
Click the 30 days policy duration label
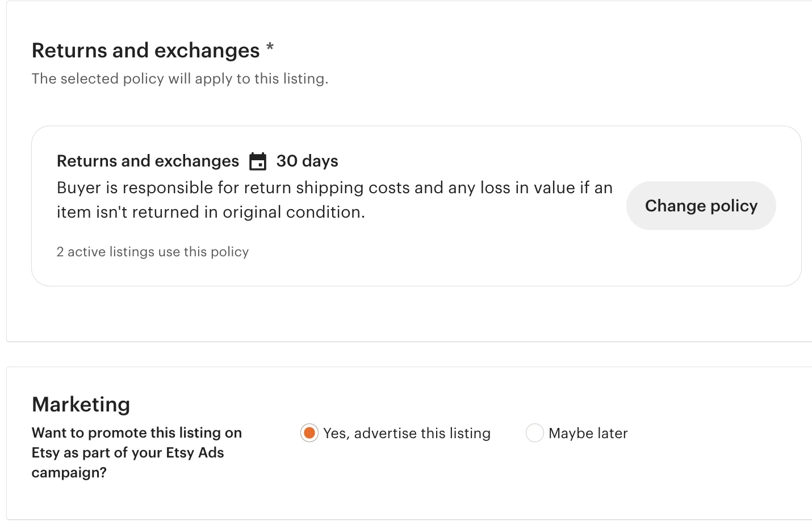(307, 161)
